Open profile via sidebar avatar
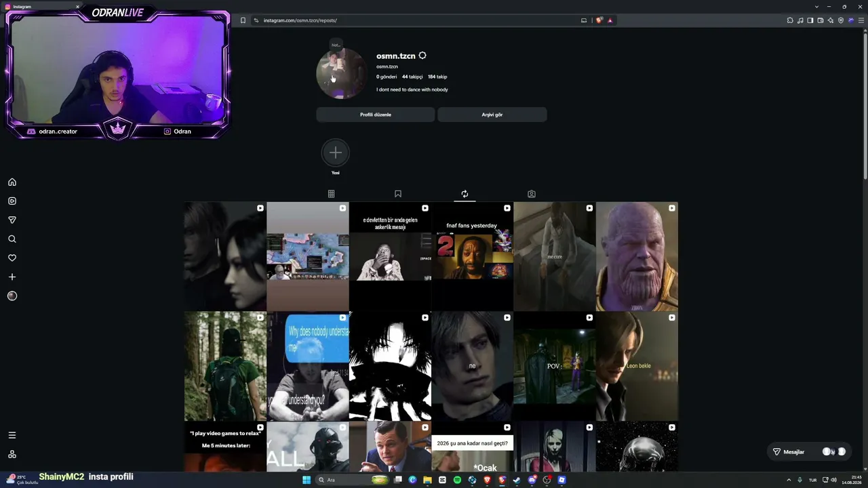The image size is (868, 488). (12, 296)
